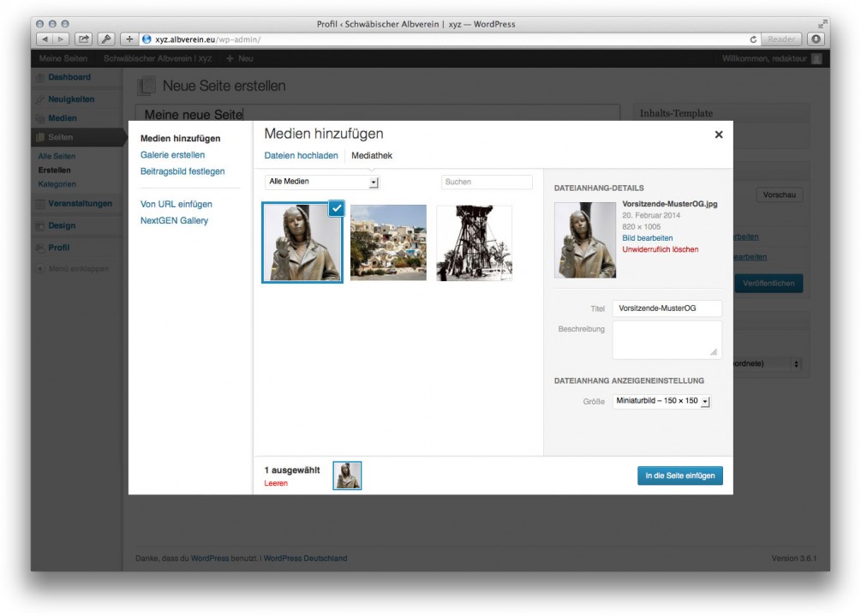Click the plus add-bookmark icon
Viewport: 861px width, 616px height.
pos(129,39)
